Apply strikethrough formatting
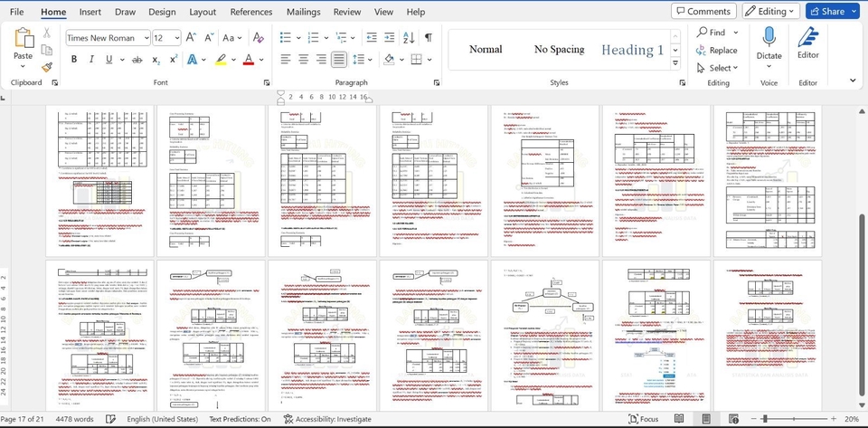The width and height of the screenshot is (868, 428). pos(137,59)
